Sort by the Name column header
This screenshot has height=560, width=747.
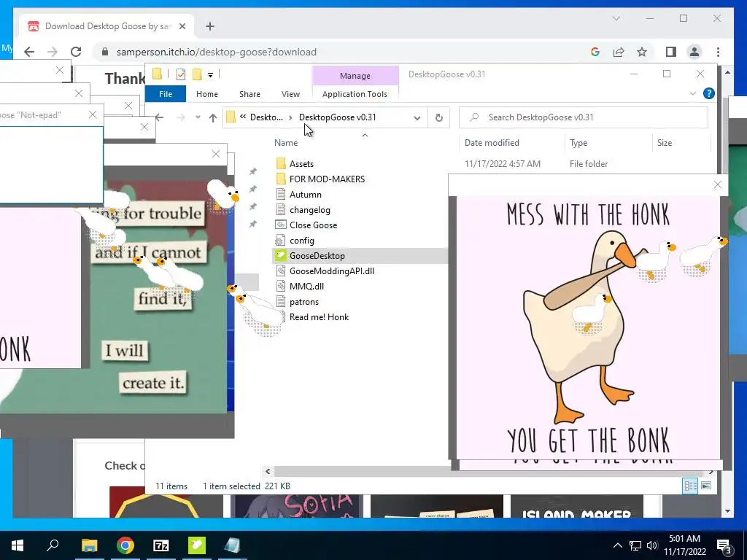pyautogui.click(x=286, y=143)
